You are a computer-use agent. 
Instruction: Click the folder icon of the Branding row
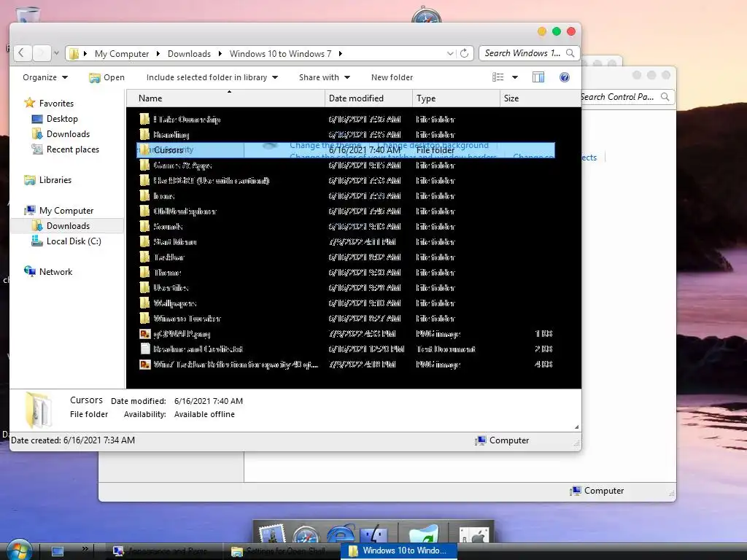coord(145,134)
